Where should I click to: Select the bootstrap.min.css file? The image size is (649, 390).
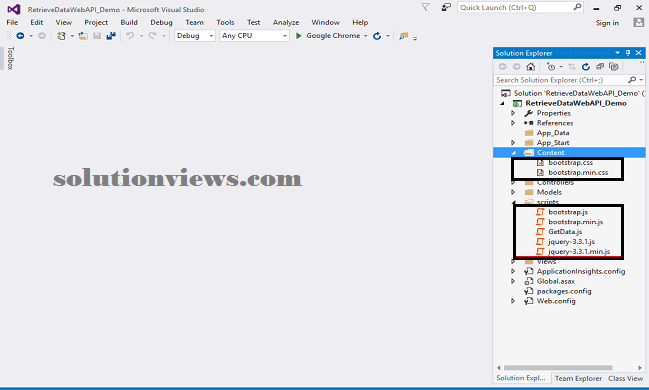[x=578, y=173]
